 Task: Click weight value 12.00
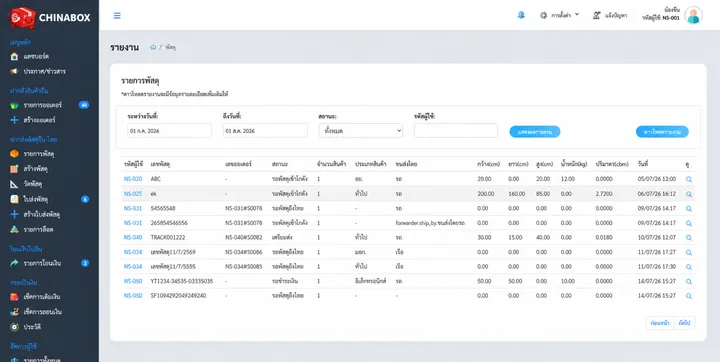568,179
